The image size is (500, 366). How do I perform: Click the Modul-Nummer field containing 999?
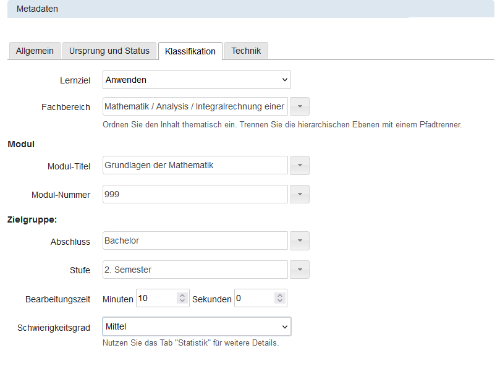click(195, 194)
